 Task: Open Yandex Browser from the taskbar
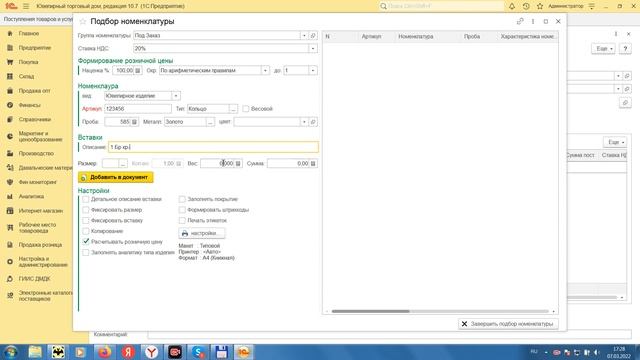[151, 352]
